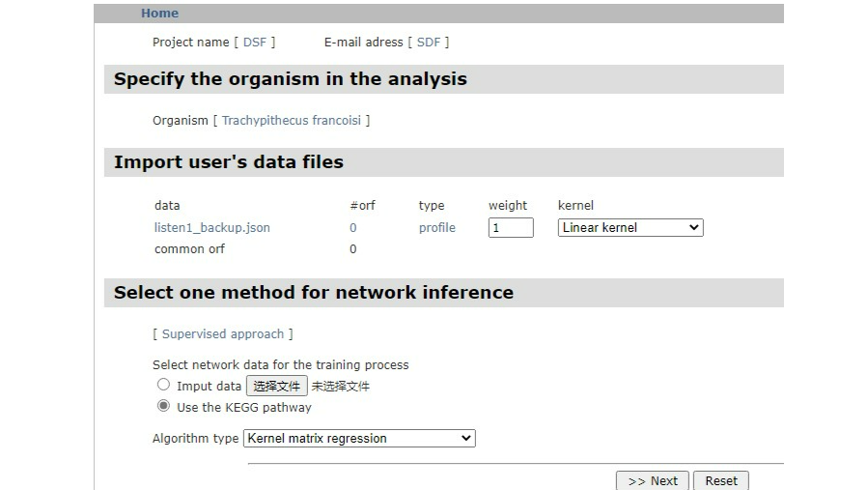Click the #orf value 0 for listen1_backup.json
The width and height of the screenshot is (868, 490).
353,228
